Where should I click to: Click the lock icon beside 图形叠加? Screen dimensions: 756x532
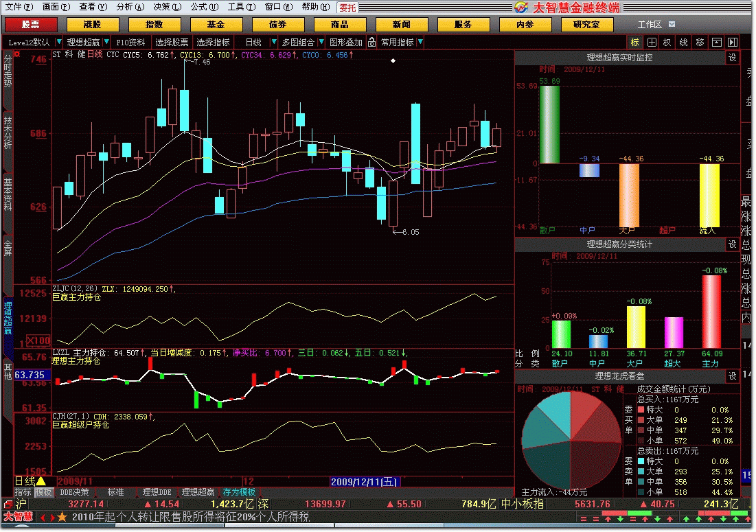[x=371, y=43]
